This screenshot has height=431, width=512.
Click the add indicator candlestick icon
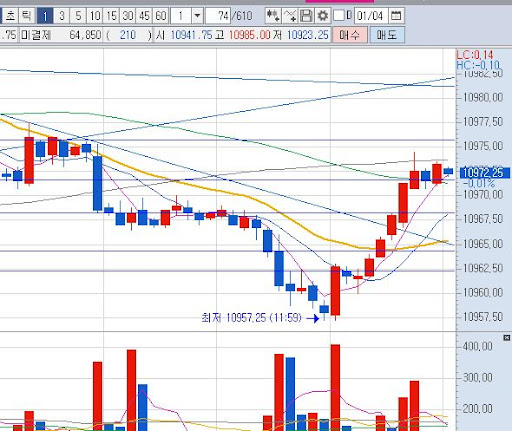pos(273,16)
